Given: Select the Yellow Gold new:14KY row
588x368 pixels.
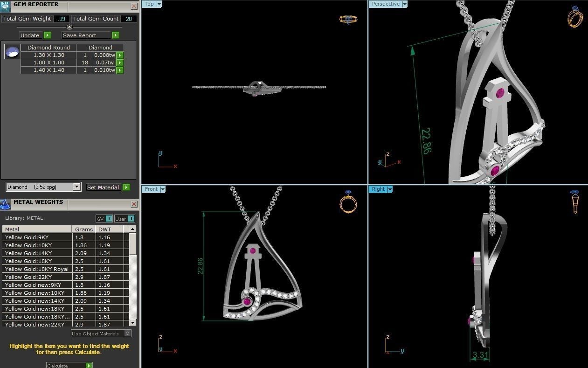Looking at the screenshot, I should 66,301.
